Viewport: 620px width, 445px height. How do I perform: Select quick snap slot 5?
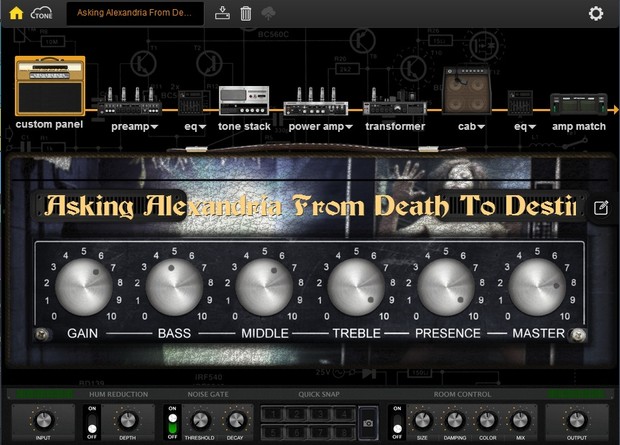click(x=273, y=431)
